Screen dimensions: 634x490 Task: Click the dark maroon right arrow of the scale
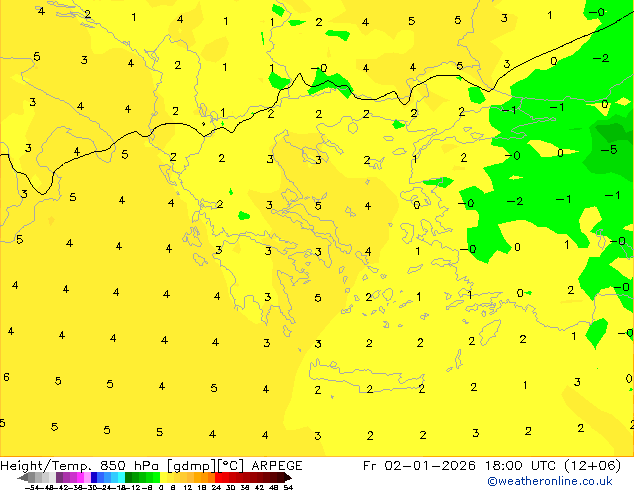(288, 477)
